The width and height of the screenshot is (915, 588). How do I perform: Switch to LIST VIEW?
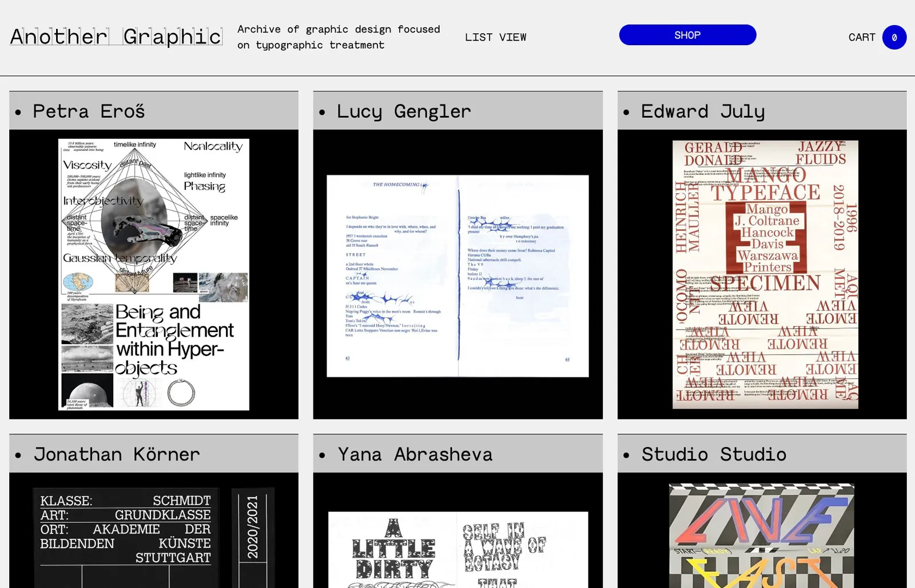(495, 37)
